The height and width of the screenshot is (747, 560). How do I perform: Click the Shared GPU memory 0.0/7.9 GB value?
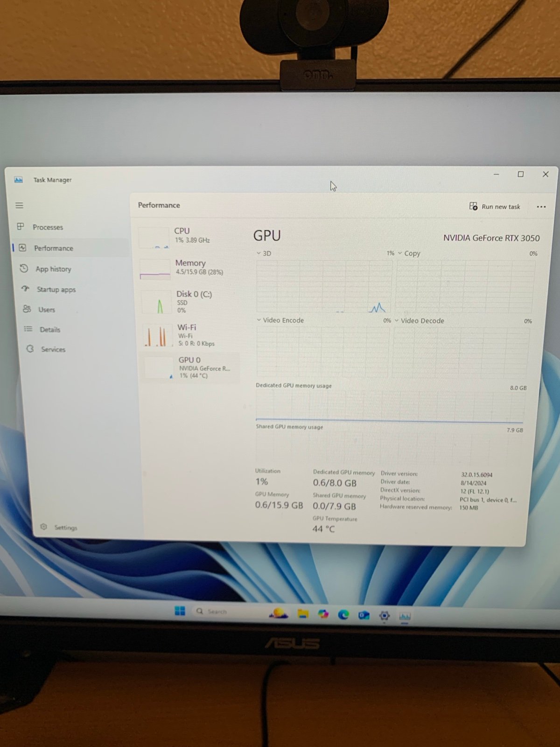(x=334, y=507)
